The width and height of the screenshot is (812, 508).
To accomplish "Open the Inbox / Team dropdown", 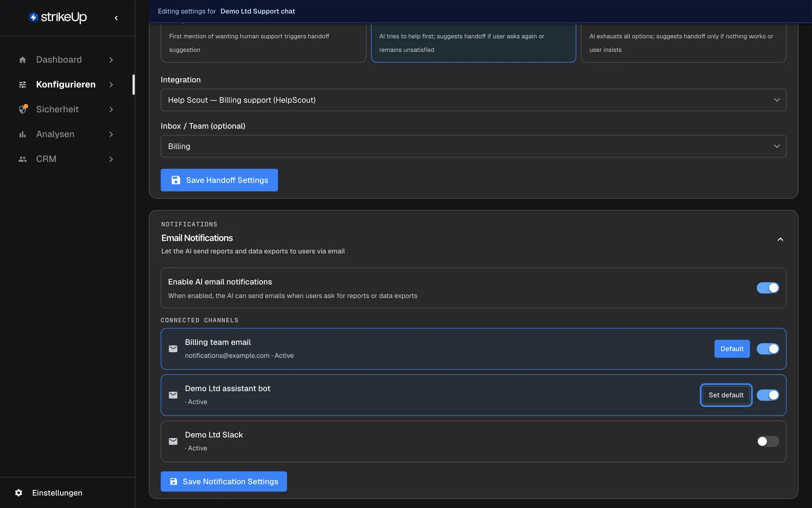I will click(x=473, y=146).
